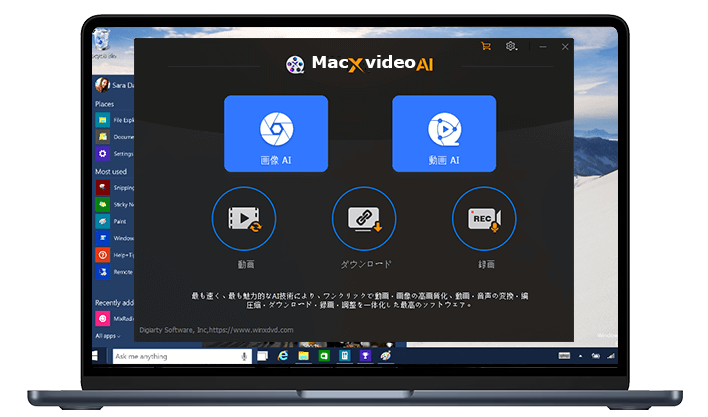Open Help+Tips from Most used
The image size is (708, 417).
(115, 255)
